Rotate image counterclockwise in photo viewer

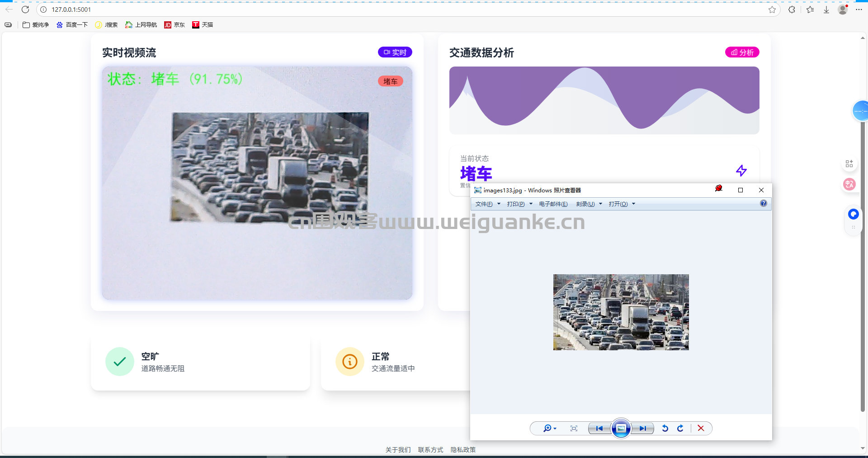[665, 428]
